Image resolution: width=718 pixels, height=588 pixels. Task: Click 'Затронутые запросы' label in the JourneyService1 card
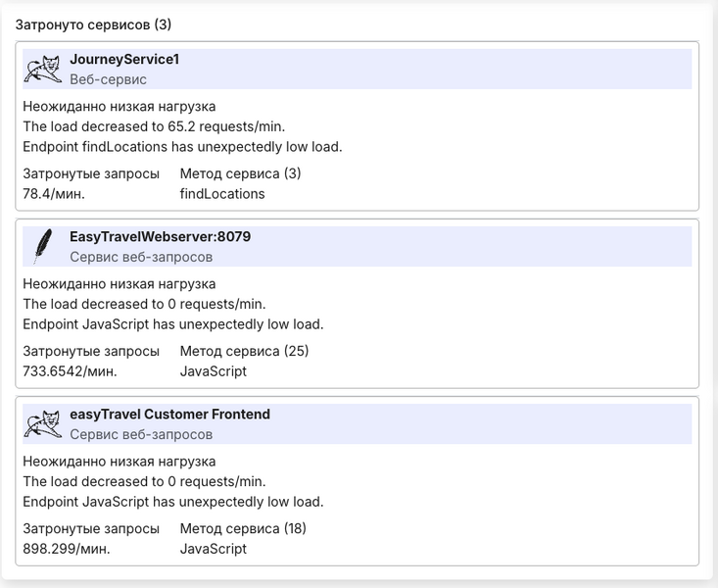tap(91, 173)
